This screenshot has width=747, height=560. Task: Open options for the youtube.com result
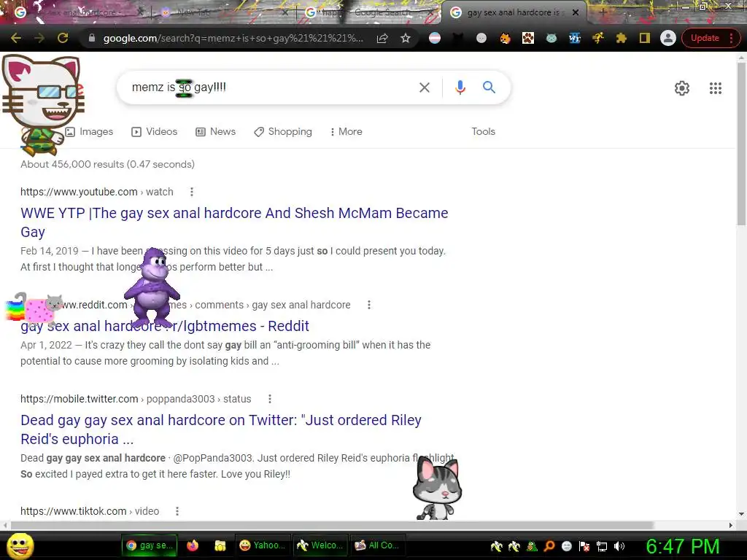192,192
